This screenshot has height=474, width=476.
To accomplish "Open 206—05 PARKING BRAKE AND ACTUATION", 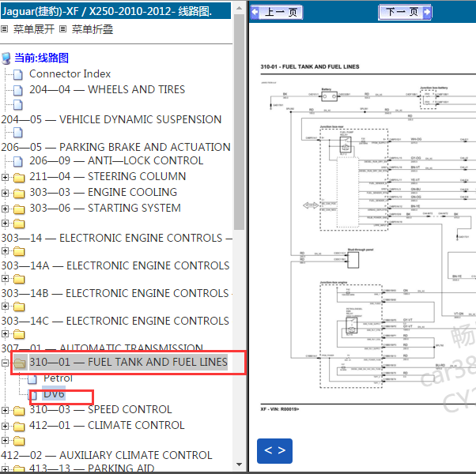I will [x=115, y=147].
